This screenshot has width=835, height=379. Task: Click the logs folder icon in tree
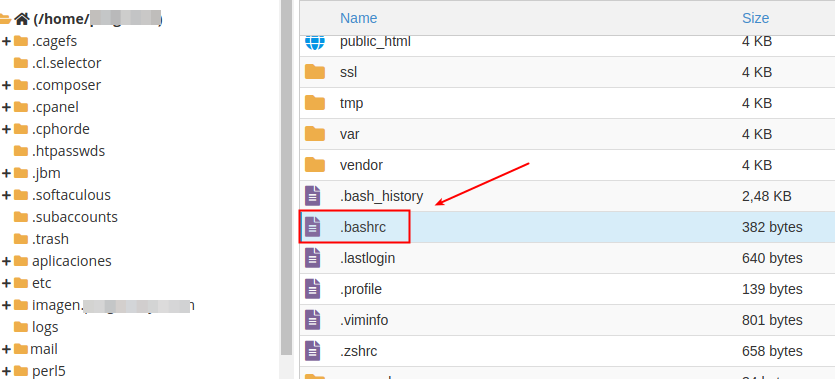[x=21, y=327]
